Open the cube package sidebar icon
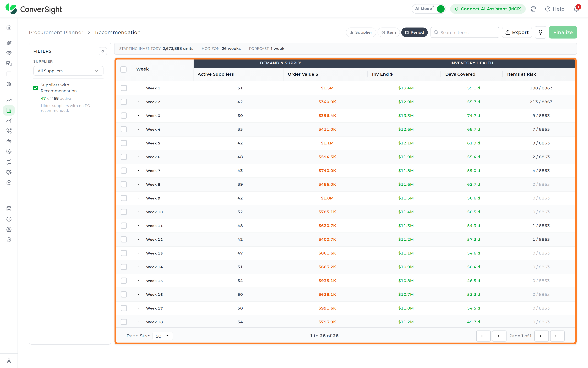The width and height of the screenshot is (588, 368). pos(9,183)
